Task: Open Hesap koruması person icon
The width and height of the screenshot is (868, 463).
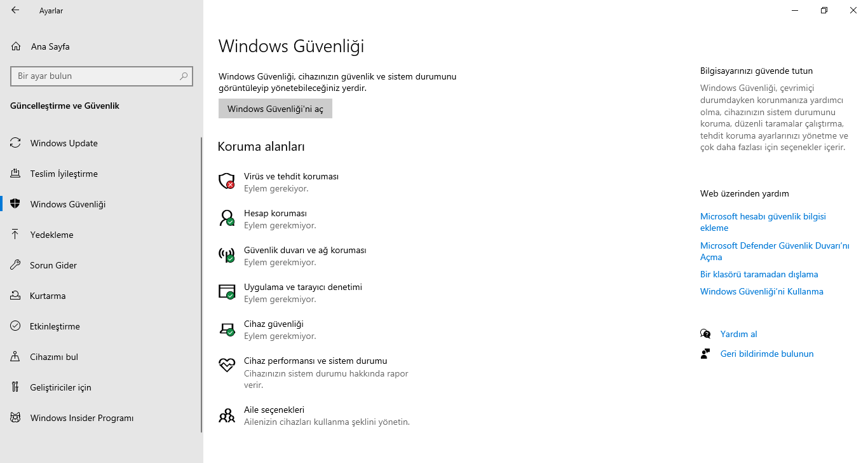Action: pyautogui.click(x=227, y=218)
